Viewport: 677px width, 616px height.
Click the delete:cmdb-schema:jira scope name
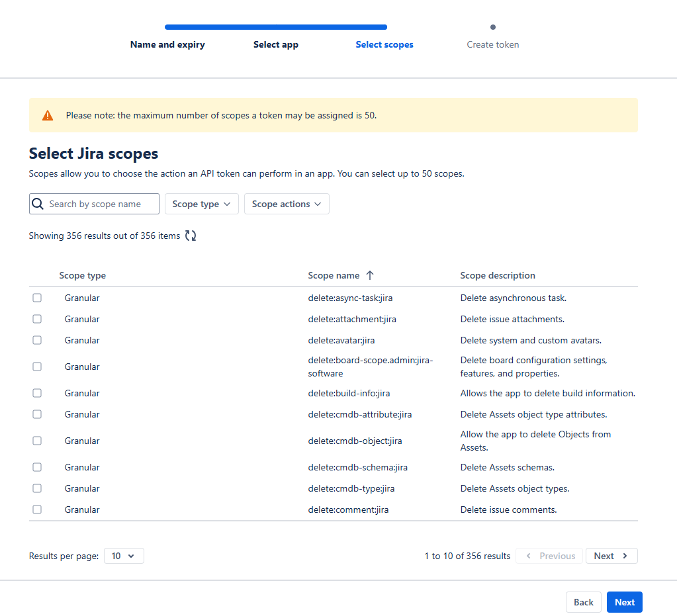click(x=357, y=468)
